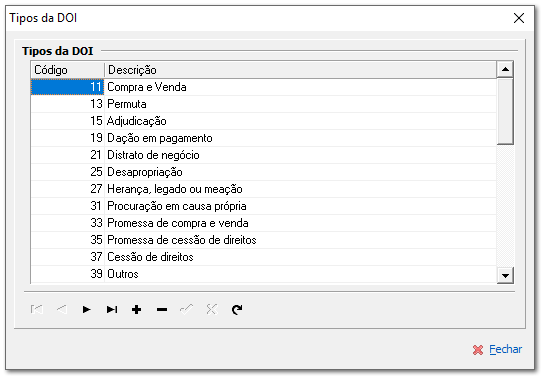The image size is (544, 379).
Task: Close the Tipos da DOI window
Action: point(519,18)
